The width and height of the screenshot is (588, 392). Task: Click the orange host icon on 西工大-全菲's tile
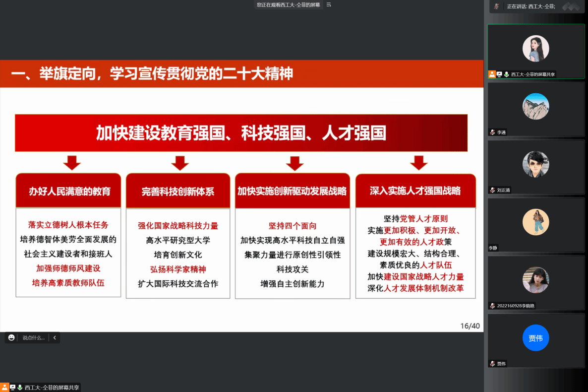pos(492,74)
